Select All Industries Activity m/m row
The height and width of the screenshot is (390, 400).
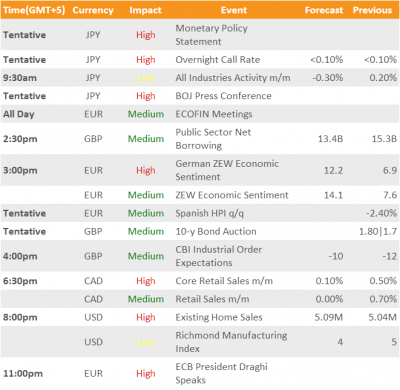point(200,78)
